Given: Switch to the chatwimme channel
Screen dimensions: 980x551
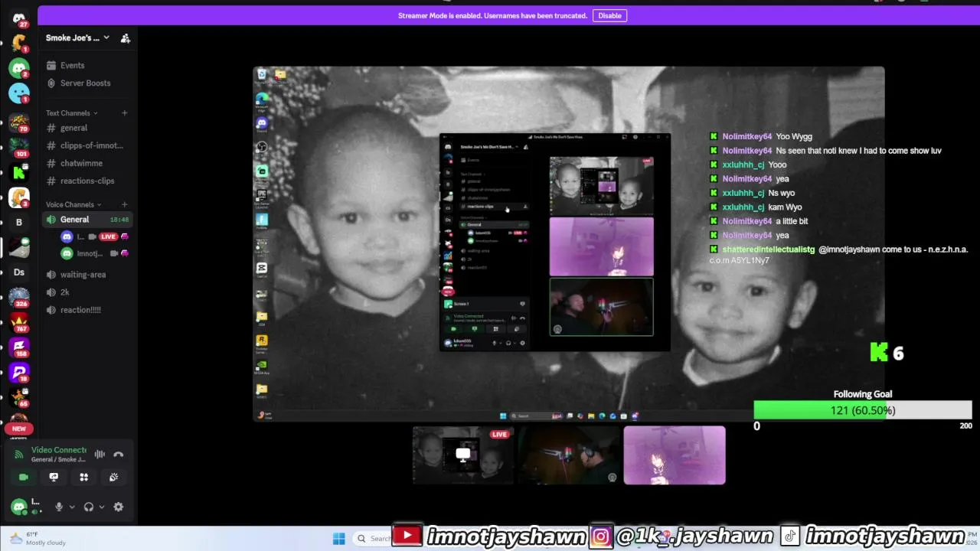Looking at the screenshot, I should tap(87, 163).
